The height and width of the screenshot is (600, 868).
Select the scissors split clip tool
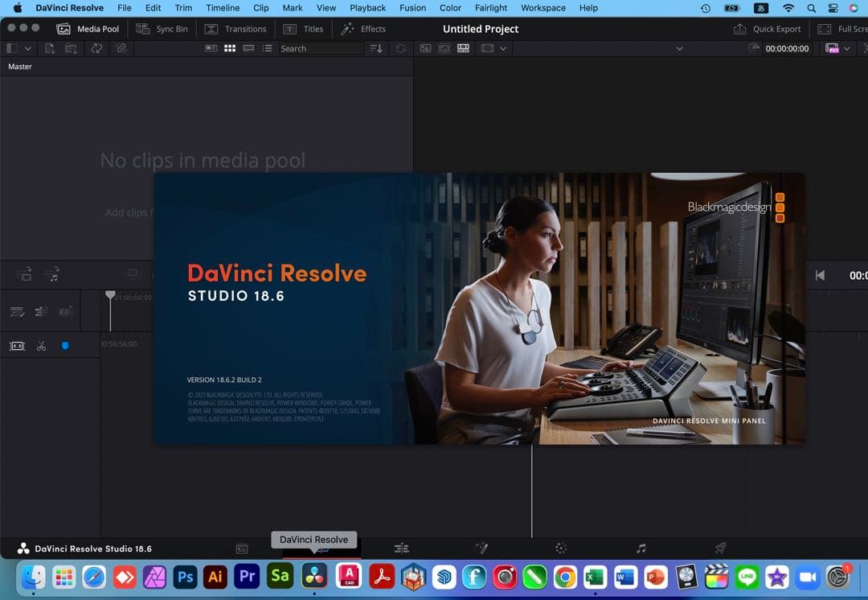[x=42, y=346]
